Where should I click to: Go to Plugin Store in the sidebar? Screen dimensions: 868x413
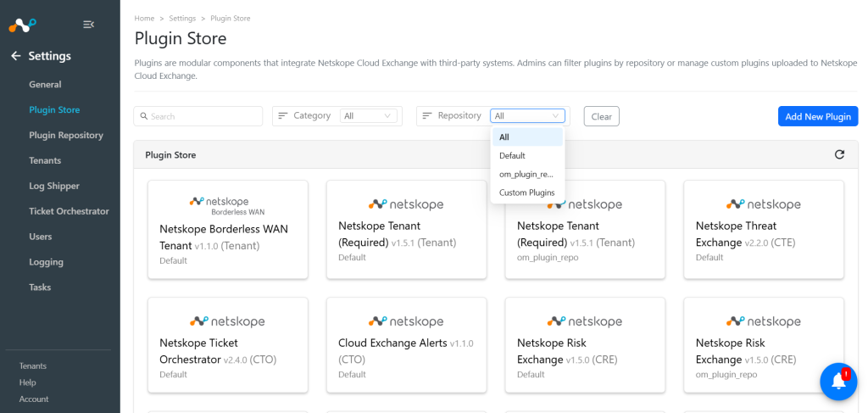click(x=54, y=109)
